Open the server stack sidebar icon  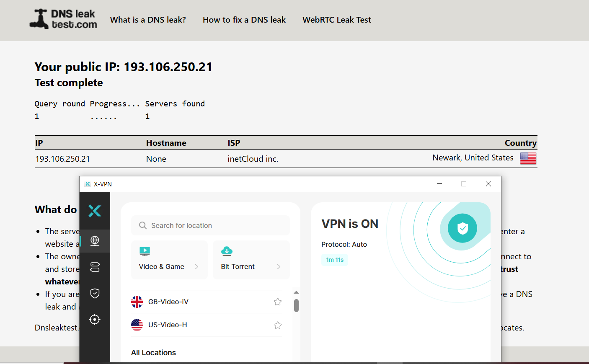coord(95,267)
